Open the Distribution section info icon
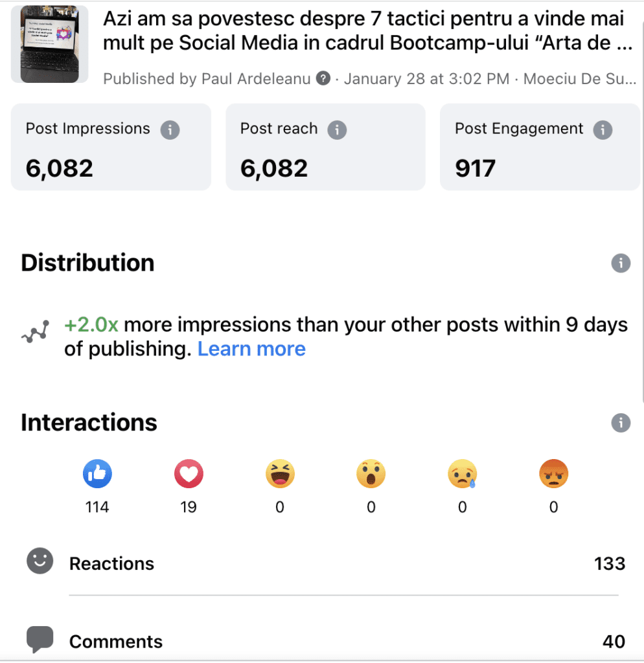 pyautogui.click(x=621, y=264)
